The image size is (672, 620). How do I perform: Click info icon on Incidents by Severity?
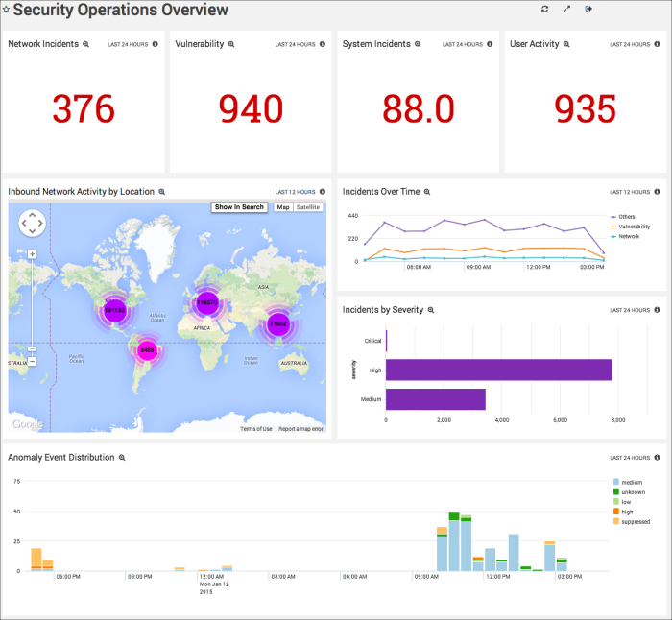(x=657, y=310)
